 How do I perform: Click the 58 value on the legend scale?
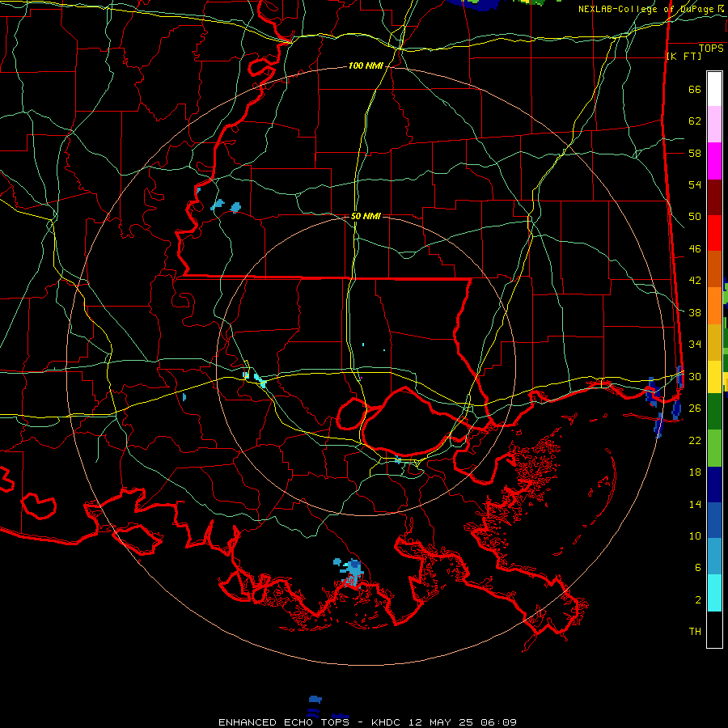coord(695,153)
